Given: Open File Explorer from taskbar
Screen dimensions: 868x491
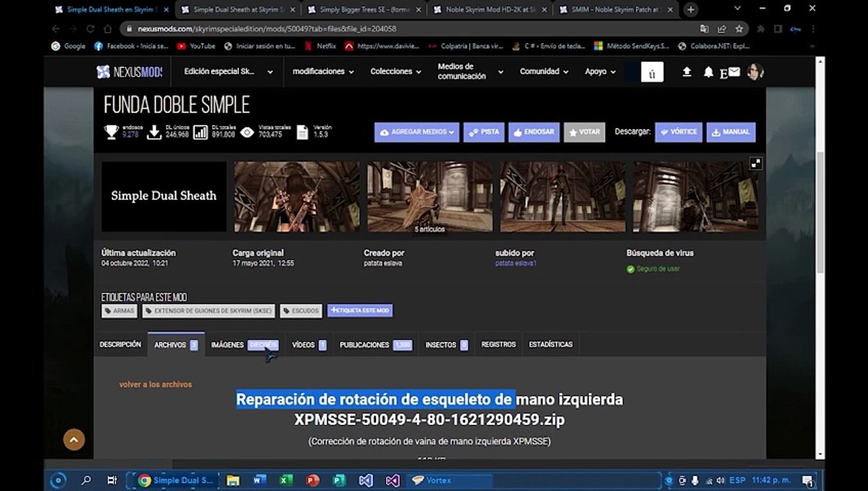Looking at the screenshot, I should (233, 480).
